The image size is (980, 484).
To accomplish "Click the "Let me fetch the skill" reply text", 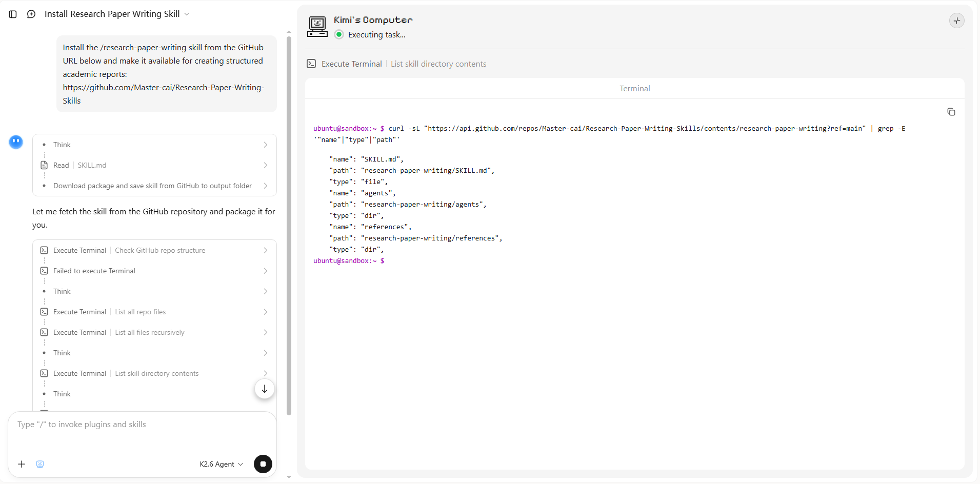I will click(x=154, y=218).
